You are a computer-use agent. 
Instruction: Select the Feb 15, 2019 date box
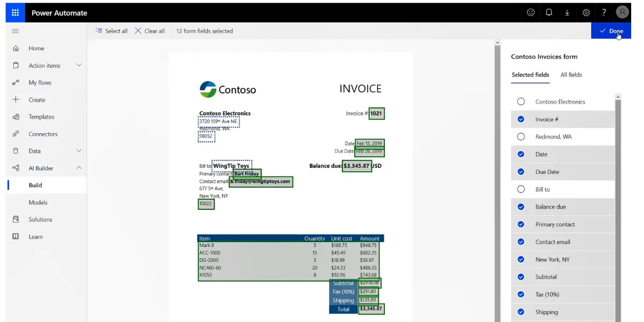370,143
